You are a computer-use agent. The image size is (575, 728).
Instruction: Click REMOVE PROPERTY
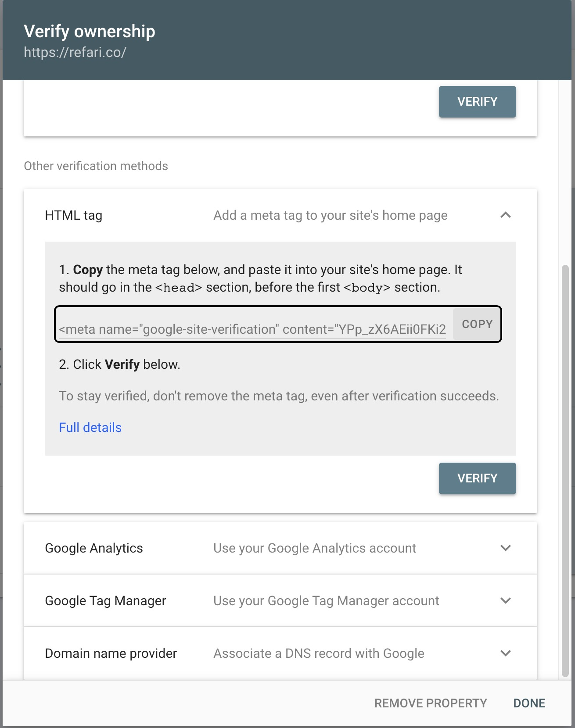tap(431, 703)
